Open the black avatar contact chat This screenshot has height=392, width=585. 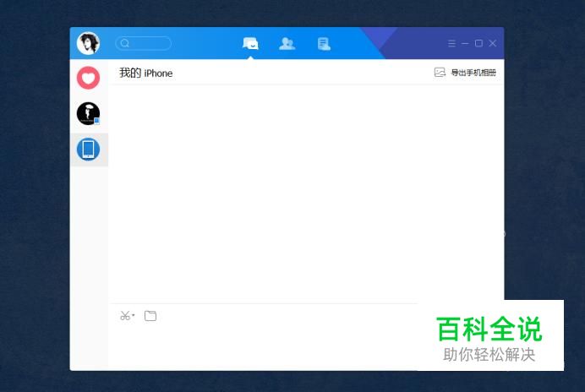(89, 113)
